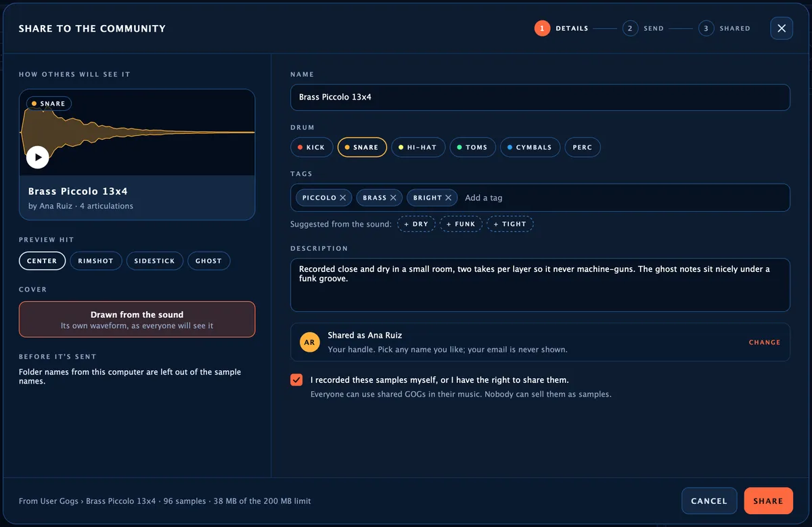Select the KICK drum type
Image resolution: width=812 pixels, height=527 pixels.
(311, 147)
